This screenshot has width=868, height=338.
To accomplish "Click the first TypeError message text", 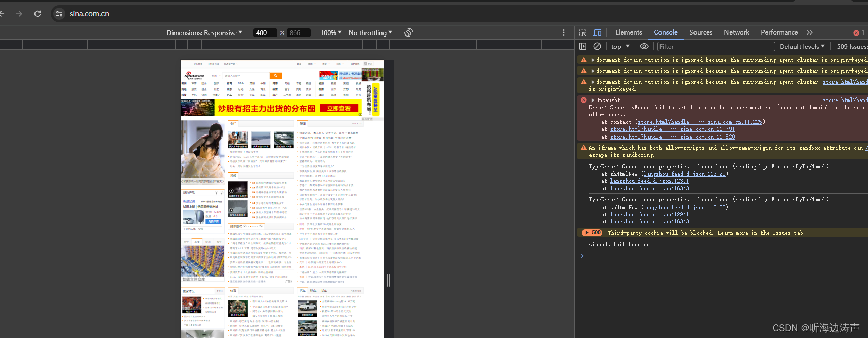I will coord(709,166).
